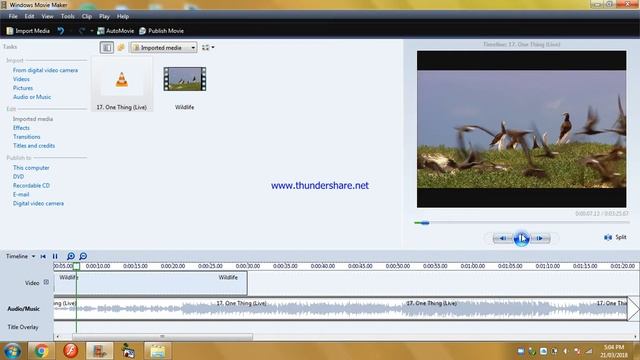Step to the previous frame in preview
The width and height of the screenshot is (640, 360).
pos(503,238)
